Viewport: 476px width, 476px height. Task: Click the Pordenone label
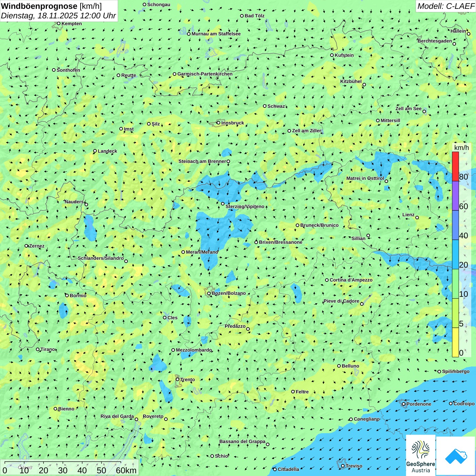point(419,404)
